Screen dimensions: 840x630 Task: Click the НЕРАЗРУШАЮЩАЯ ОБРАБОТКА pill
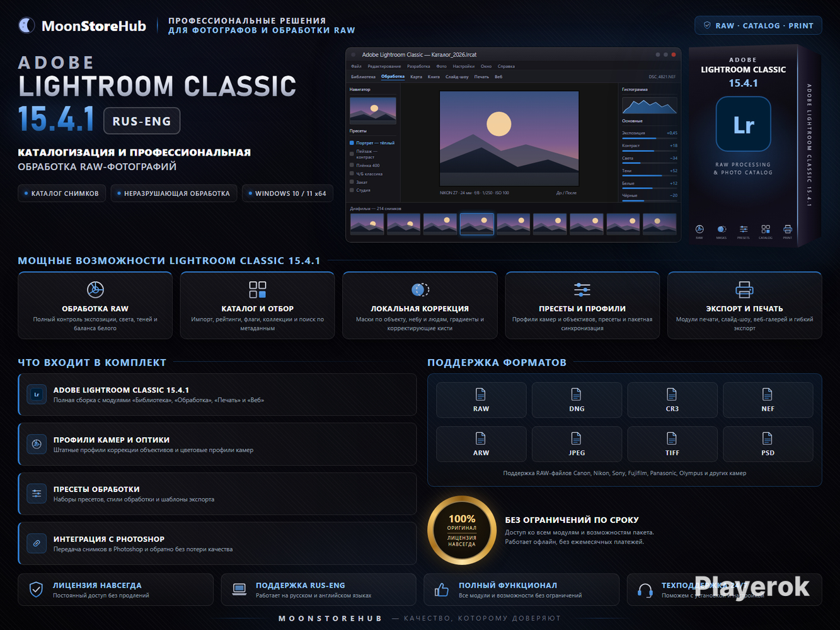click(x=174, y=193)
